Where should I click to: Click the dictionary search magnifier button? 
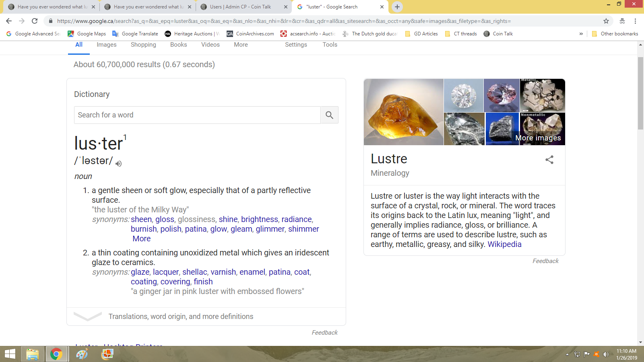(x=329, y=115)
